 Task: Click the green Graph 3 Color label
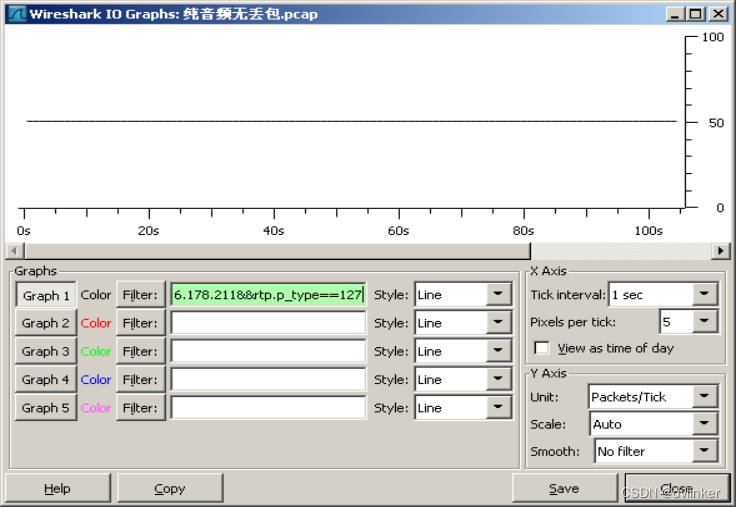pos(96,351)
